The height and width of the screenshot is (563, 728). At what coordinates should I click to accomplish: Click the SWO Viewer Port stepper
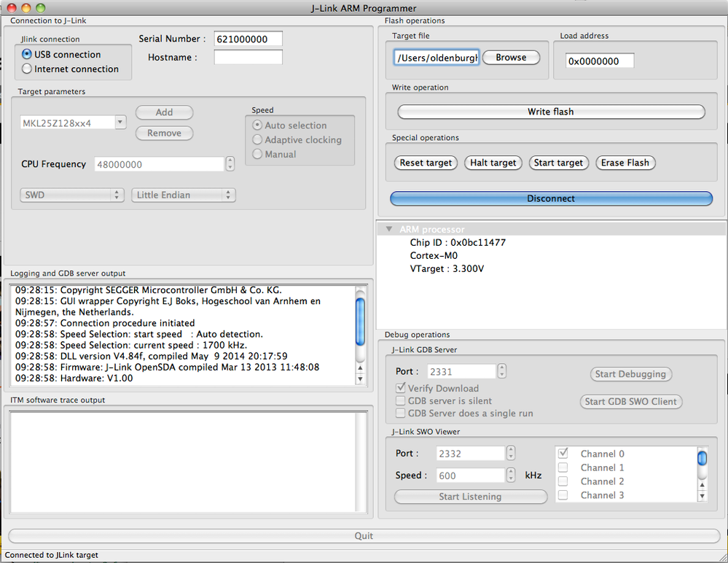(511, 453)
